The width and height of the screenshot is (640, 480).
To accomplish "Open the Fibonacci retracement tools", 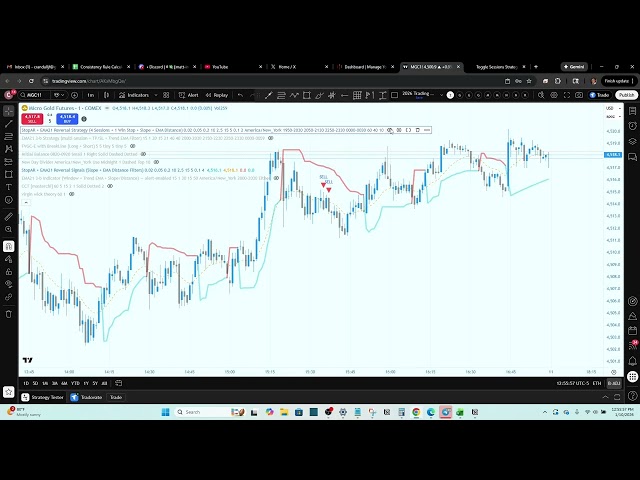I will tap(9, 136).
